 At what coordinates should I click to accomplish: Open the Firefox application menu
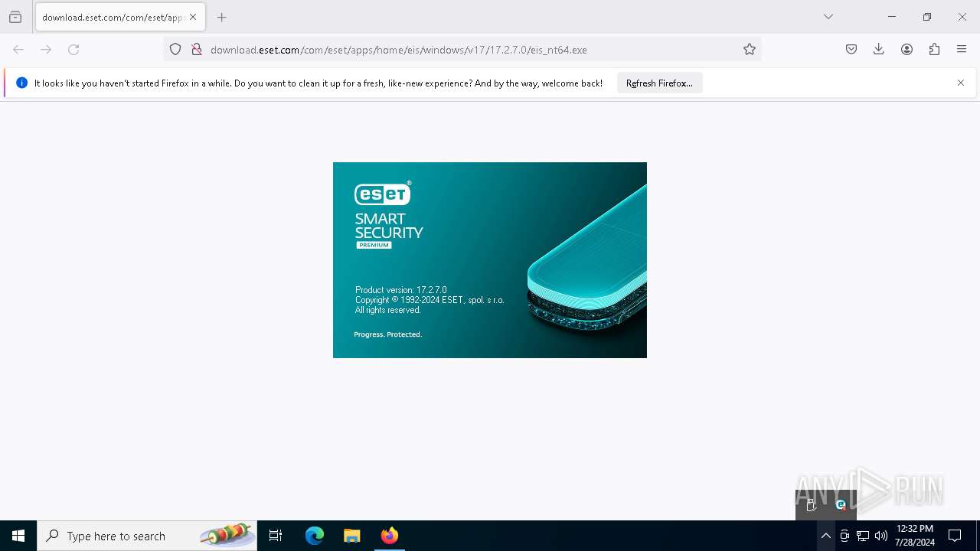click(x=962, y=50)
